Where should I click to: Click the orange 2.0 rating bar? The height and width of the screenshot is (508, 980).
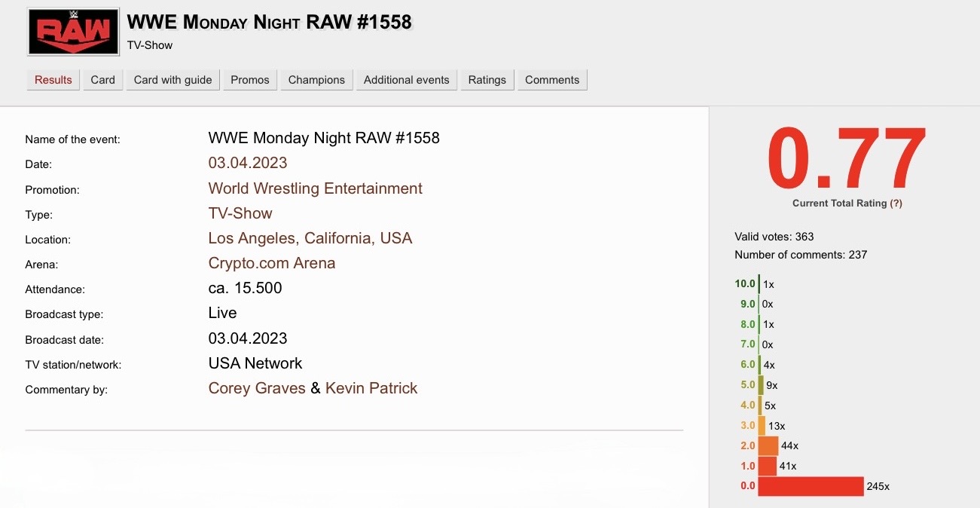click(768, 446)
